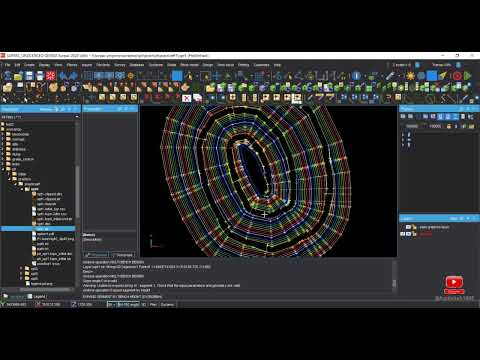Click the yellow sun lighting icon

[x=411, y=76]
